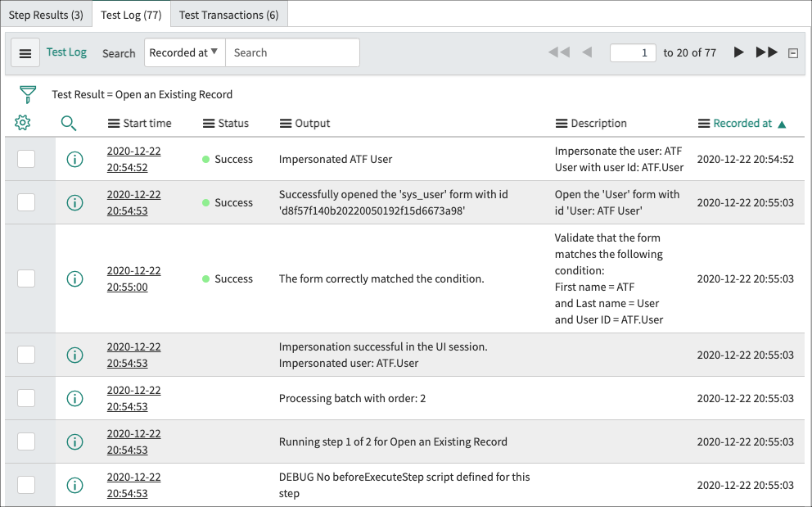Screen dimensions: 812x507
Task: Open the Recorded at search field selector
Action: coord(184,52)
